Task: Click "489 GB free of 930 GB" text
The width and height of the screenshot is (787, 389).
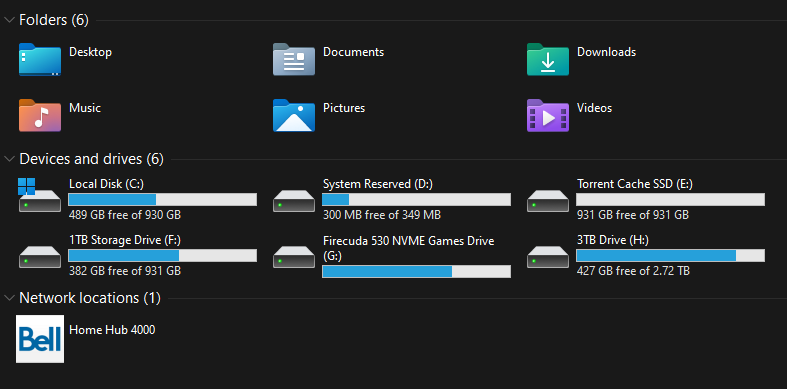Action: (x=124, y=215)
